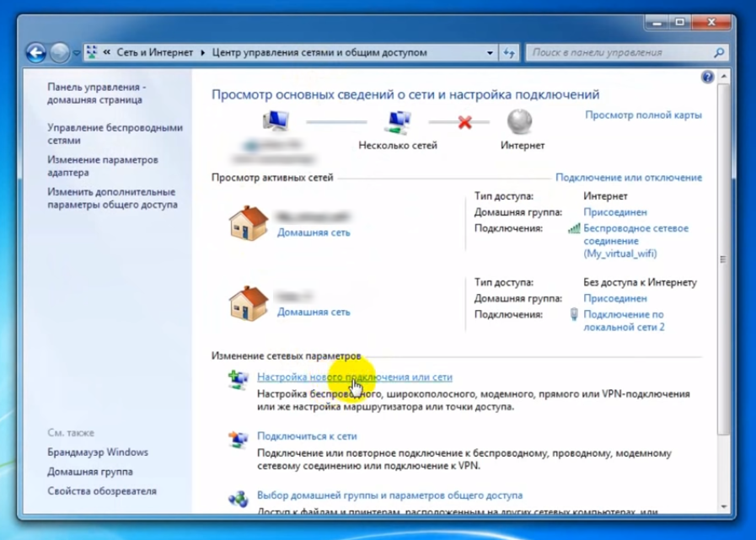Click the homegroup spheres icon
Screen dimensions: 756x540
pyautogui.click(x=239, y=499)
